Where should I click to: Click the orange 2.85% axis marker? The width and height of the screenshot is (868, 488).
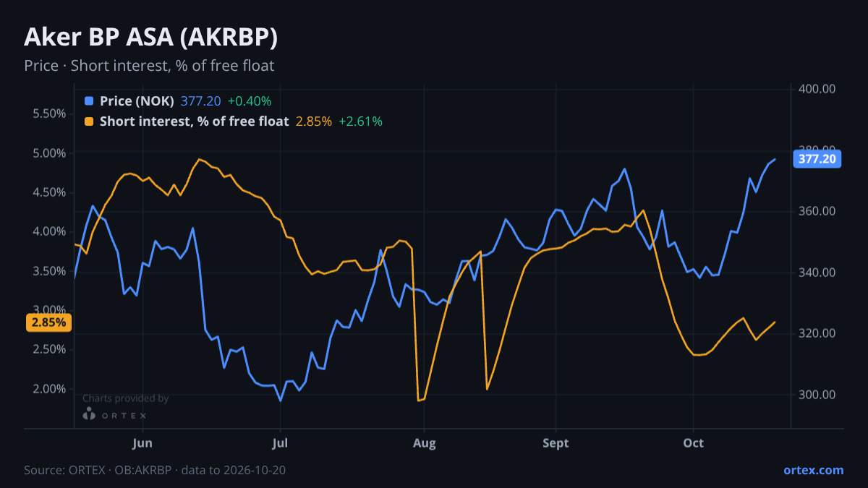tap(49, 322)
